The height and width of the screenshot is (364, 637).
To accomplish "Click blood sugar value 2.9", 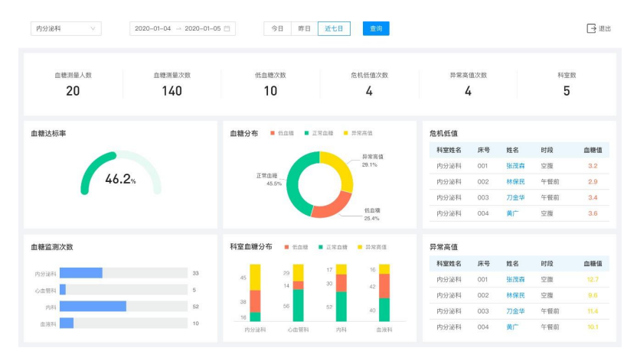I will 593,181.
